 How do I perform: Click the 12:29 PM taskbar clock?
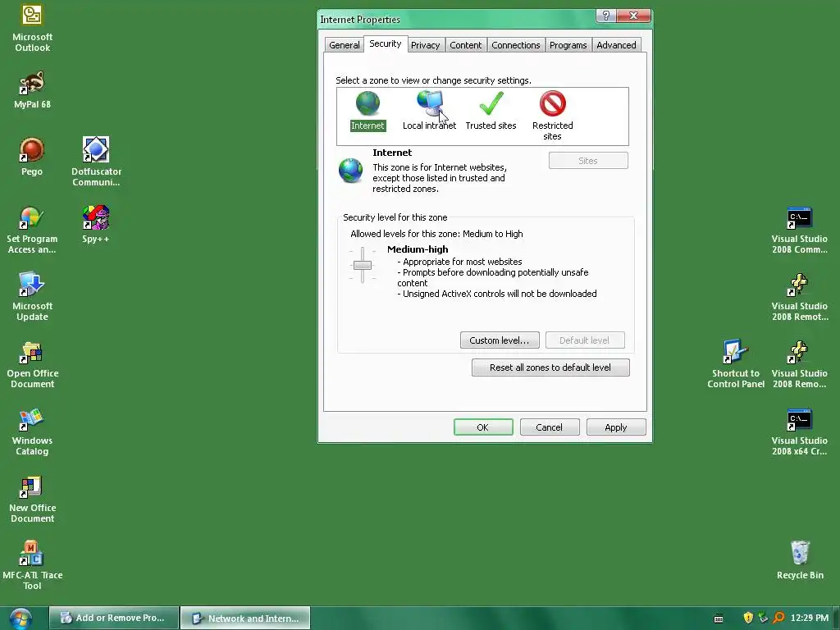pos(809,618)
